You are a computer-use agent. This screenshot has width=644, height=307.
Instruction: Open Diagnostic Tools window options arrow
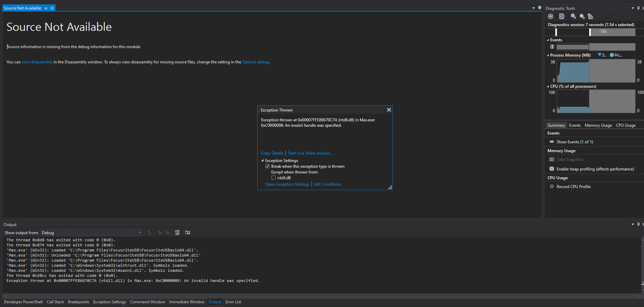[633, 8]
